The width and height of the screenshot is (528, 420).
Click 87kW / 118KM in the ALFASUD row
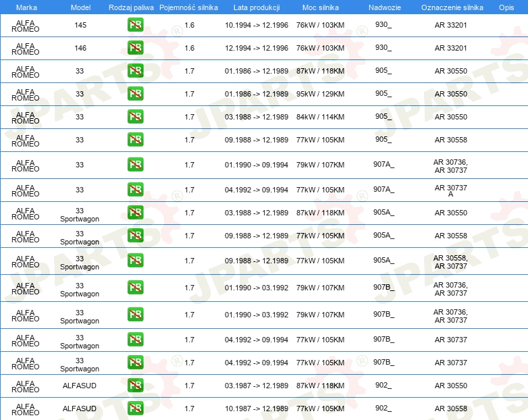click(x=320, y=386)
